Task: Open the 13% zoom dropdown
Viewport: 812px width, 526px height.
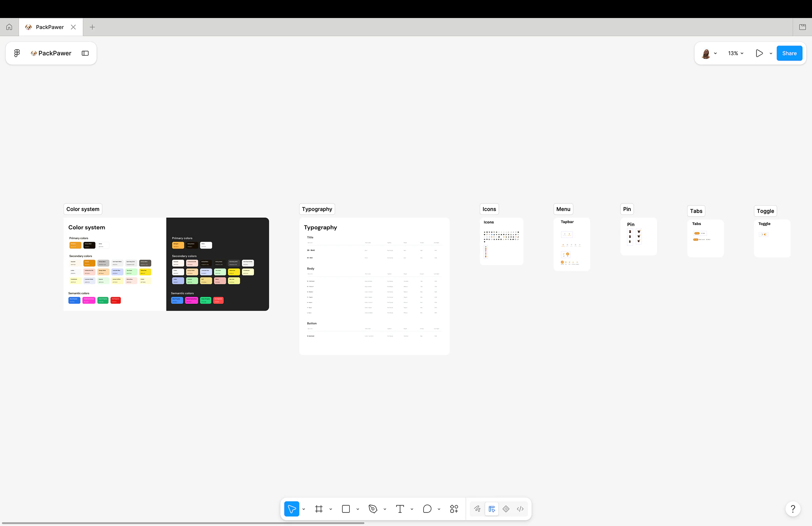Action: point(736,53)
